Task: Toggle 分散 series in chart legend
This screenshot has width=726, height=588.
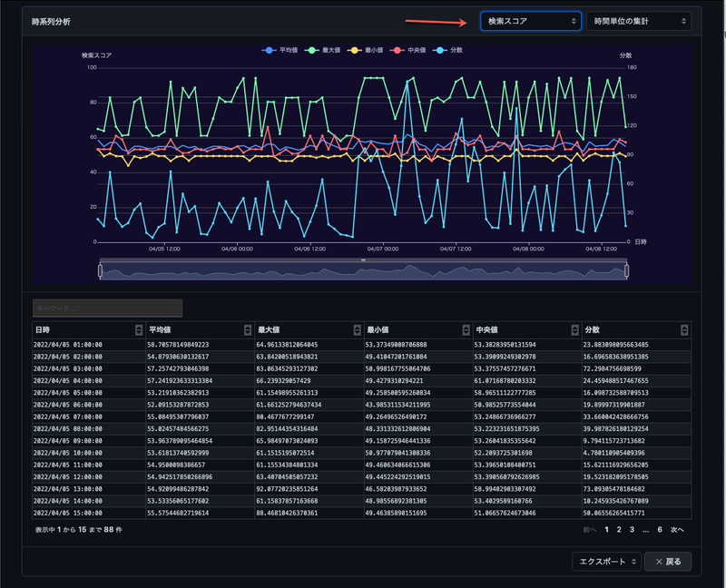Action: click(x=454, y=50)
